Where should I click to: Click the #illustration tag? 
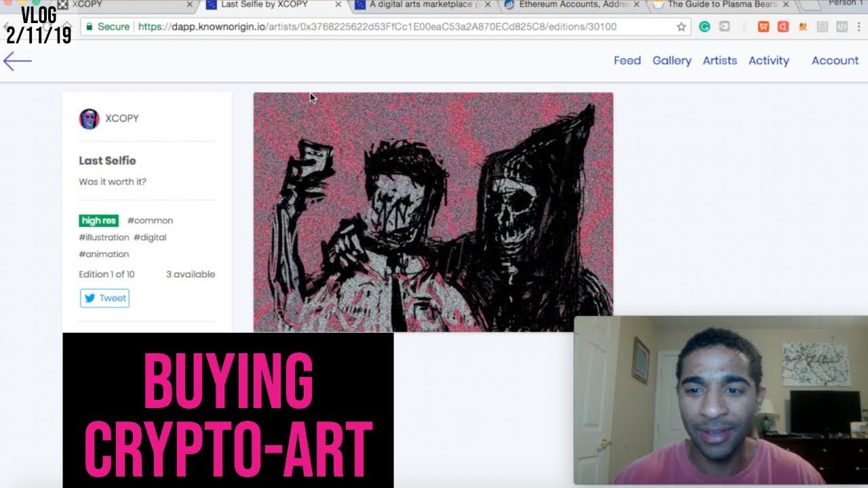pyautogui.click(x=104, y=237)
